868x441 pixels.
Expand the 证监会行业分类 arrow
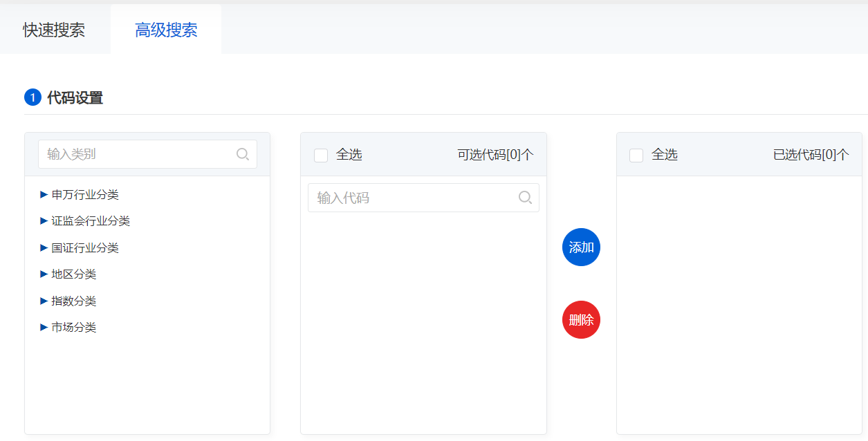click(44, 221)
